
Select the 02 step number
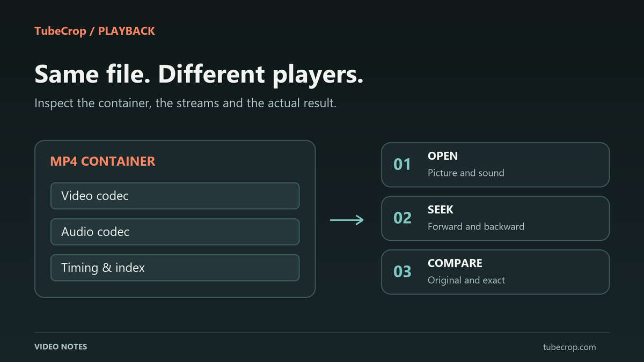click(402, 218)
